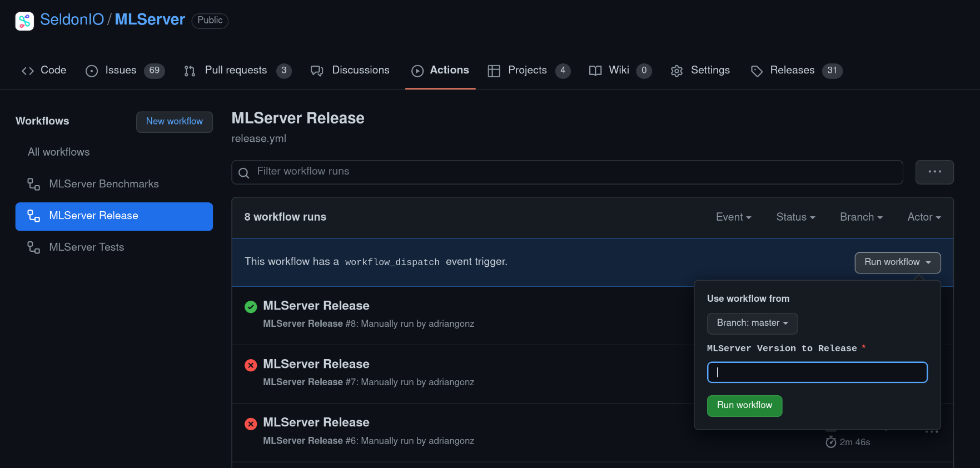
Task: Click workflow icon beside MLServer Tests
Action: [34, 248]
